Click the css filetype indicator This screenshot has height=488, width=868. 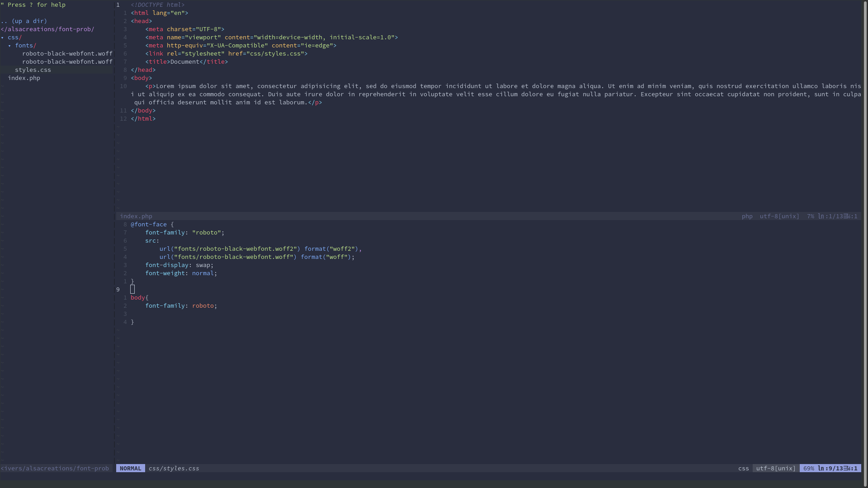click(743, 469)
